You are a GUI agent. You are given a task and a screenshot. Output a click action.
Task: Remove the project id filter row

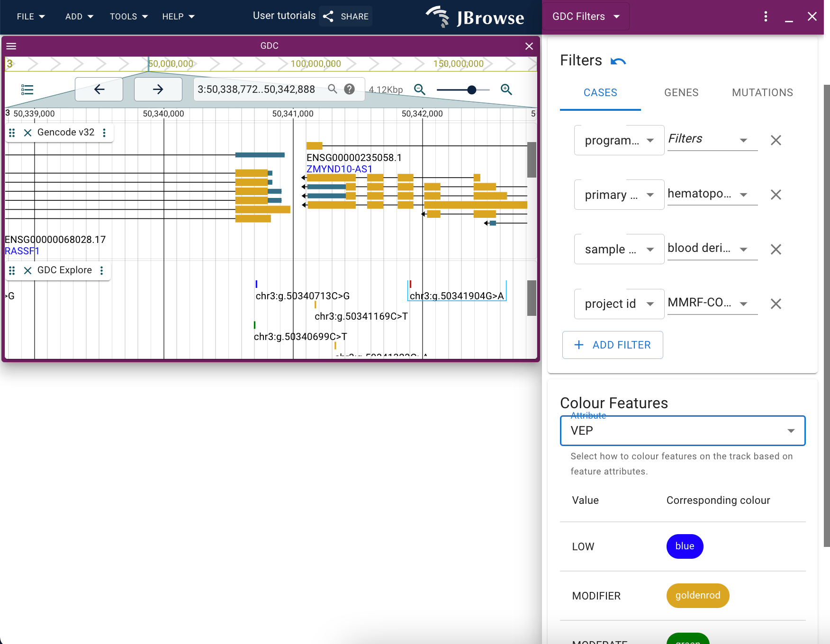[x=776, y=304]
